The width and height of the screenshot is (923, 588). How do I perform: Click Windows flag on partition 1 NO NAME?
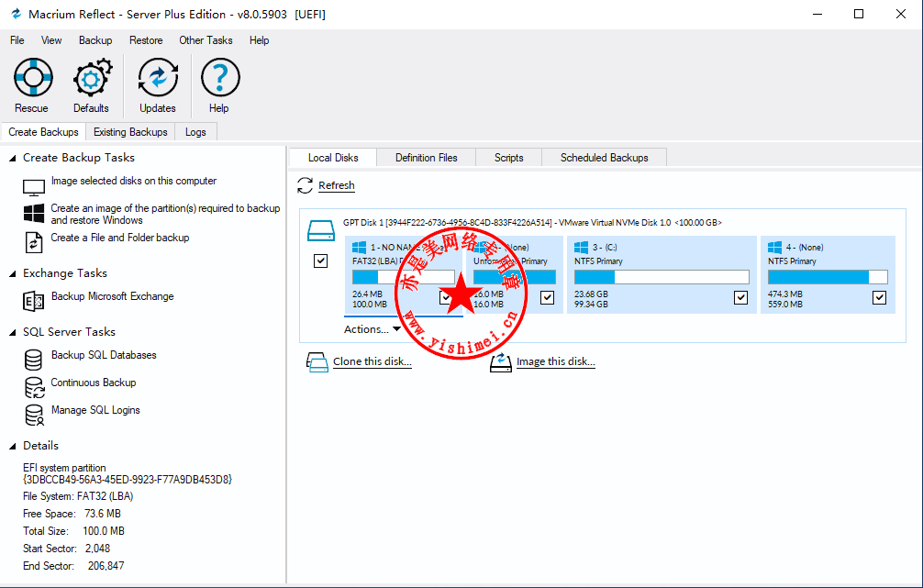(x=359, y=247)
